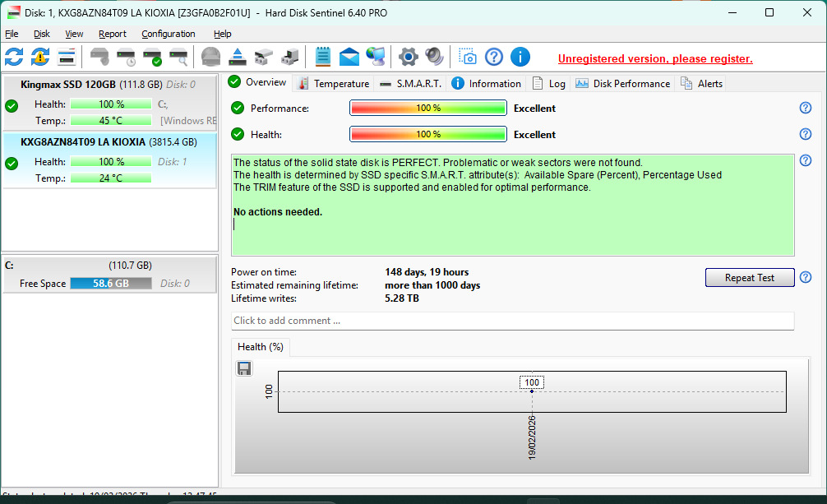Image resolution: width=827 pixels, height=504 pixels.
Task: Click the green check next to Performance
Action: pyautogui.click(x=238, y=108)
